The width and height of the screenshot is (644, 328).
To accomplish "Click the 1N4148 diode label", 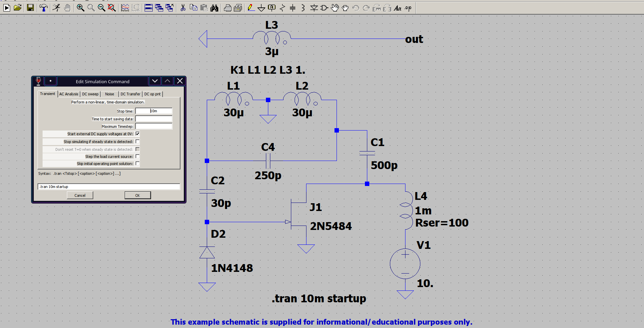I will pyautogui.click(x=232, y=268).
